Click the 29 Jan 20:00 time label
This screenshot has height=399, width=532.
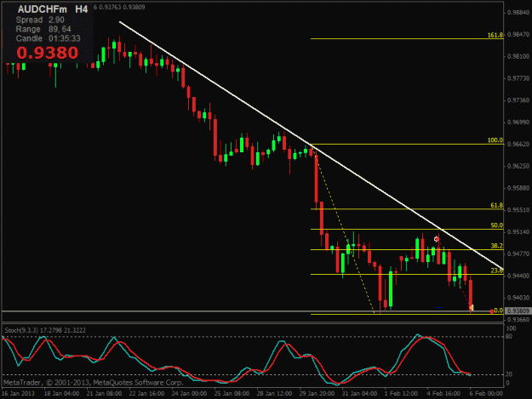[x=317, y=393]
